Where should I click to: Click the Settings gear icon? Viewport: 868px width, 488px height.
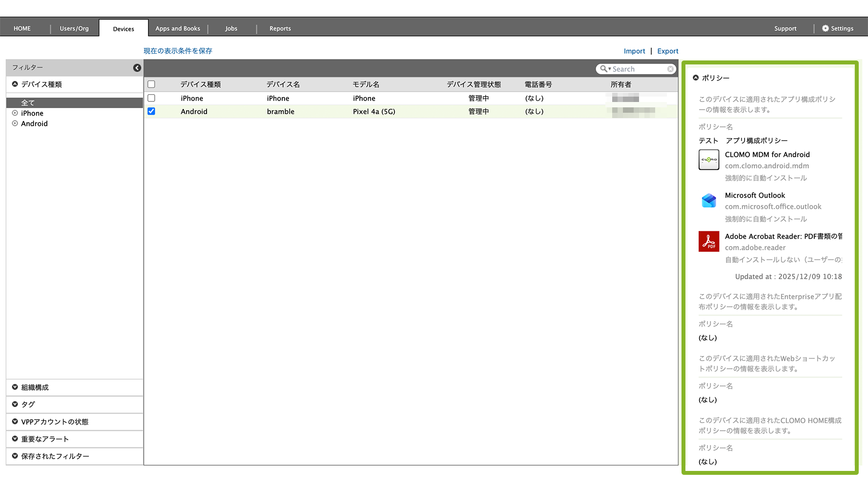[825, 28]
